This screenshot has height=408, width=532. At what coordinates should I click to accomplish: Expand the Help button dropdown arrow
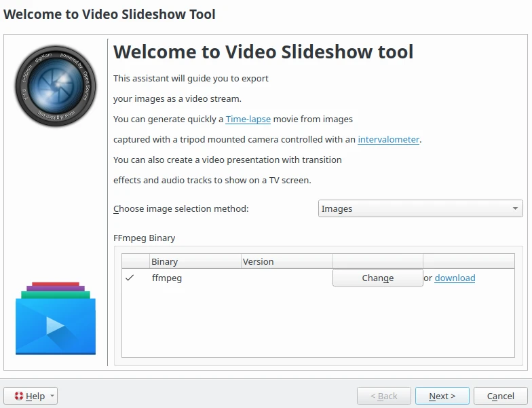click(52, 396)
